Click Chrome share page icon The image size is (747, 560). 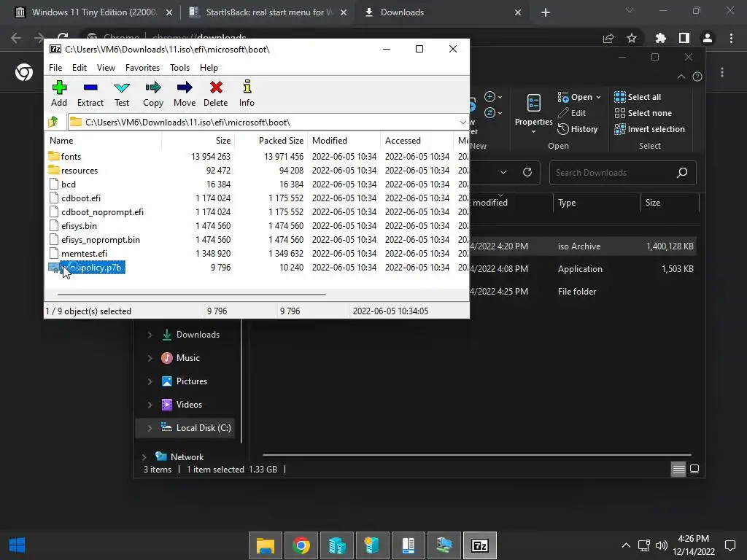pos(608,38)
